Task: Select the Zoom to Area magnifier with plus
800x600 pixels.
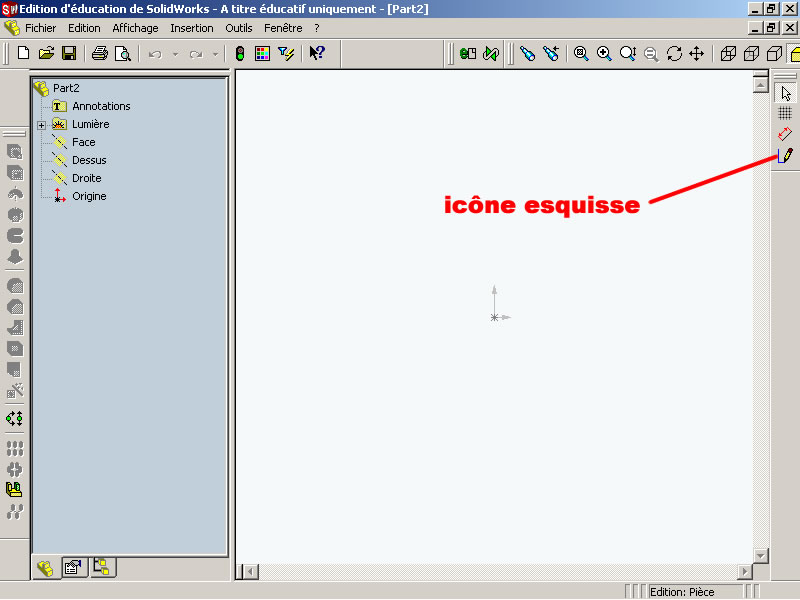Action: pos(604,54)
